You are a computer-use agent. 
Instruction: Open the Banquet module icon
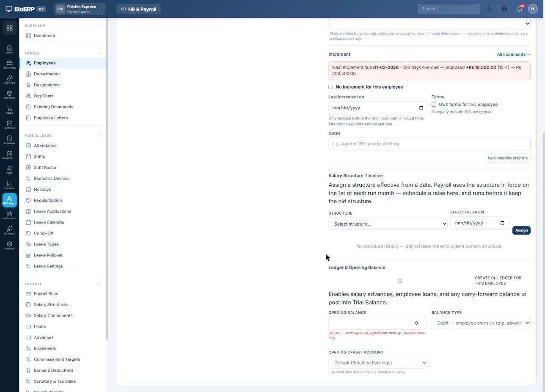[x=9, y=231]
